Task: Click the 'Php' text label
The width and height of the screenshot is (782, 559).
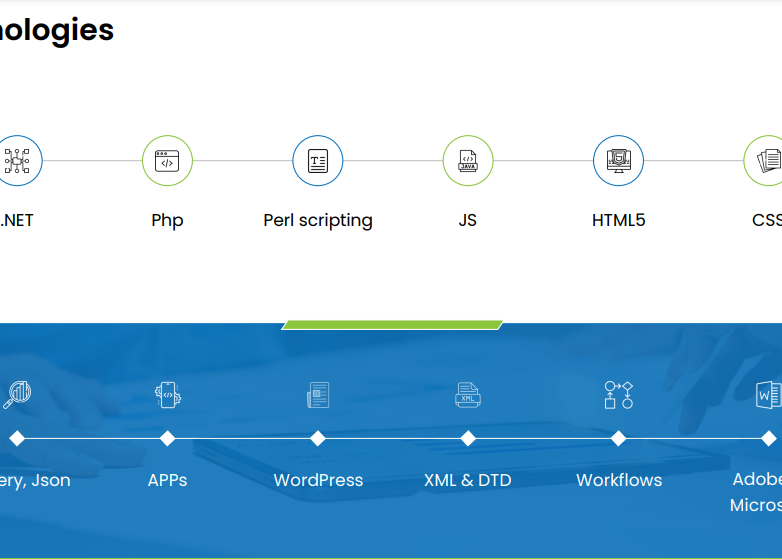Action: tap(167, 220)
